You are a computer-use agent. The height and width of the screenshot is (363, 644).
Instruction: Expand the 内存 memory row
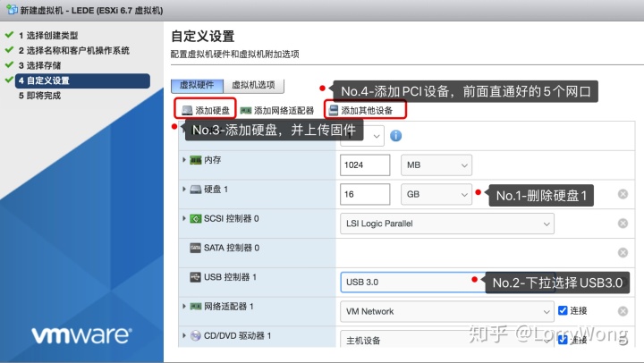[184, 160]
